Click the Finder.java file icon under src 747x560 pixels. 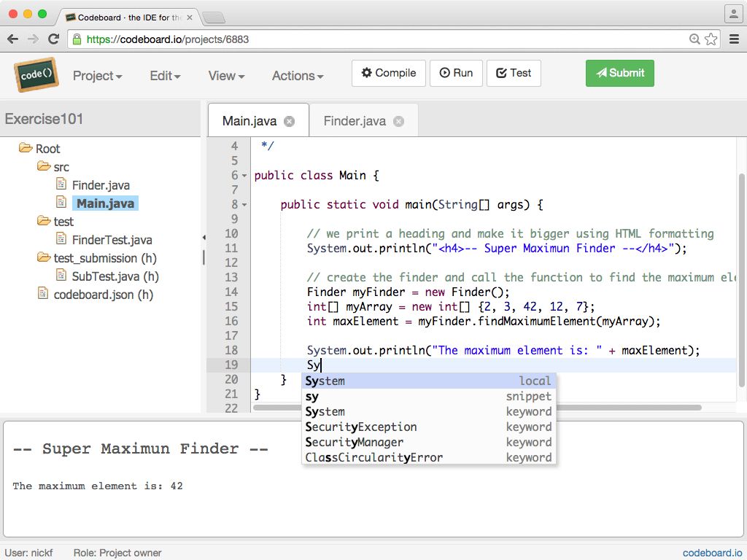point(61,184)
